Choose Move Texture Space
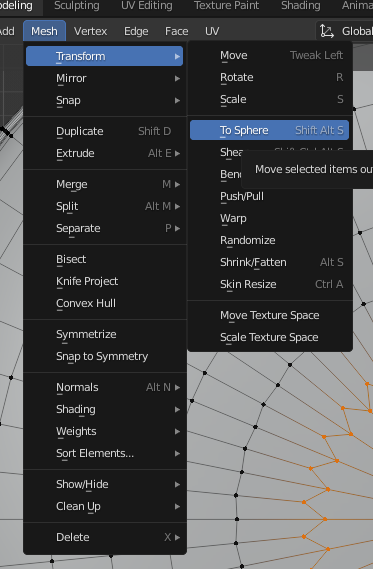This screenshot has height=569, width=373. point(270,315)
